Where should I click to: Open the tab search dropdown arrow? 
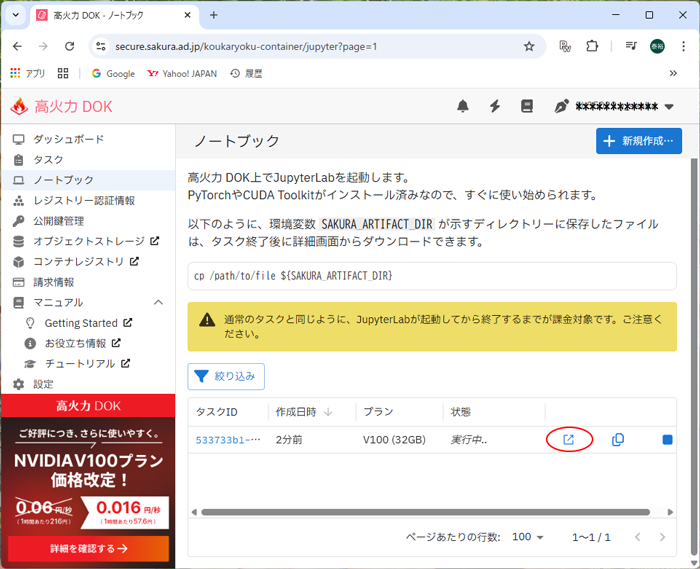(x=16, y=15)
